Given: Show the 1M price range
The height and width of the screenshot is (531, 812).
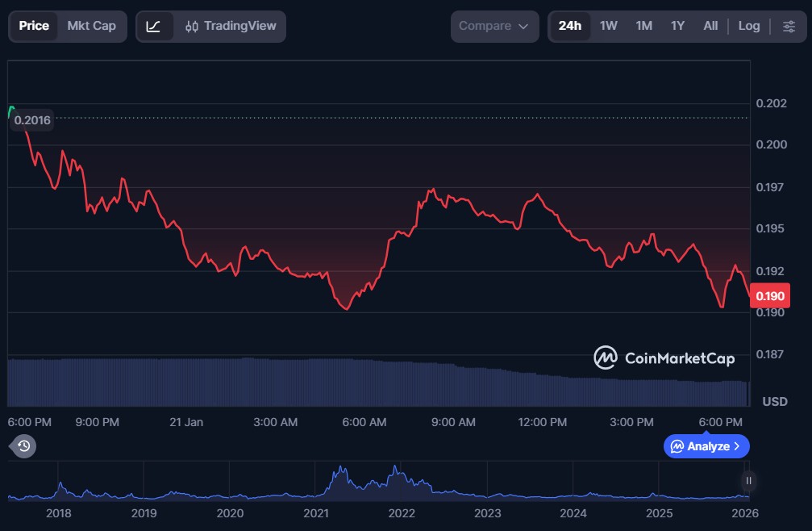Looking at the screenshot, I should (643, 26).
